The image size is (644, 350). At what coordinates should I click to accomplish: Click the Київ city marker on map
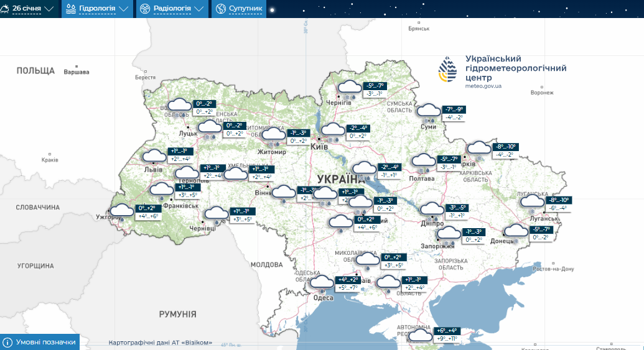[x=319, y=139]
